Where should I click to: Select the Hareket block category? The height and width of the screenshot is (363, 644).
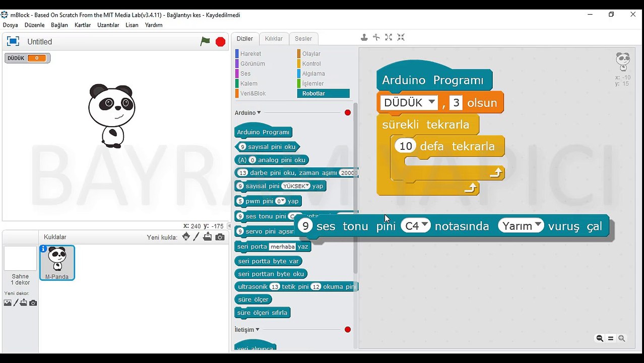tap(250, 53)
